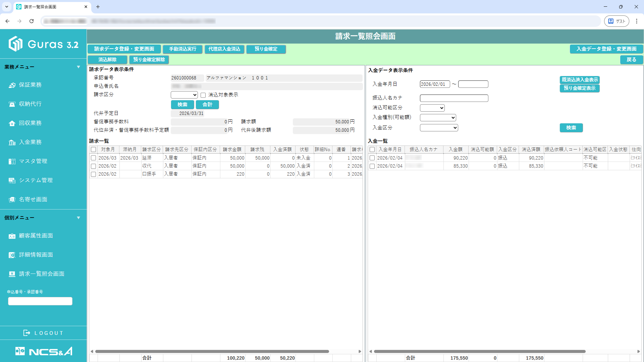644x362 pixels.
Task: Open 請求一覧照会画面 menu item
Action: [42, 274]
